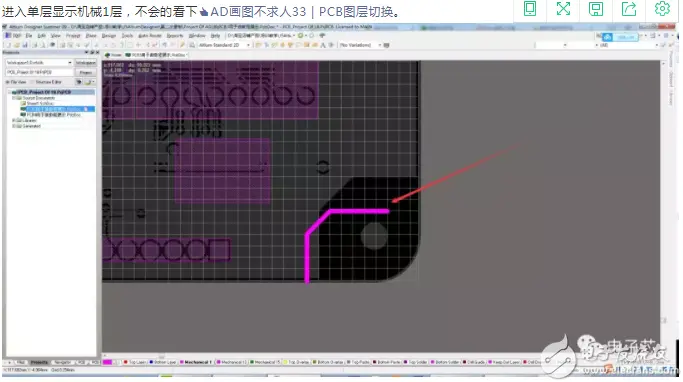Open the Reports menu

[x=175, y=36]
